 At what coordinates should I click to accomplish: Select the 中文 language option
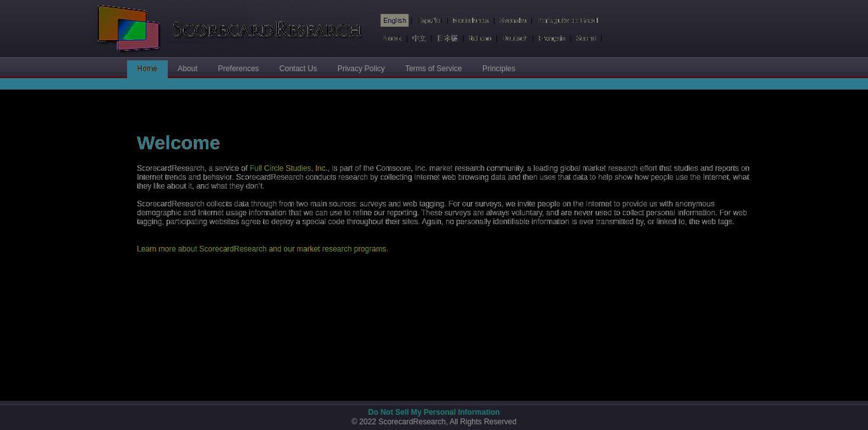coord(419,38)
